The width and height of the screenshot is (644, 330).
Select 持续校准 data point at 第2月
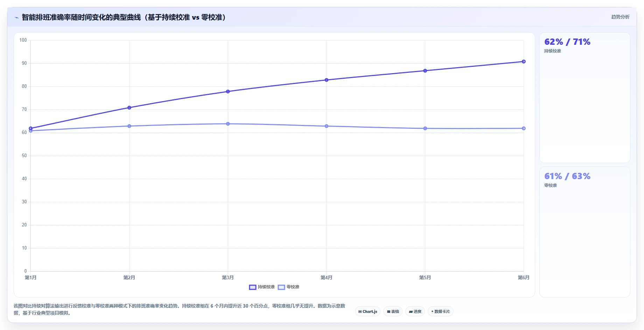(129, 107)
